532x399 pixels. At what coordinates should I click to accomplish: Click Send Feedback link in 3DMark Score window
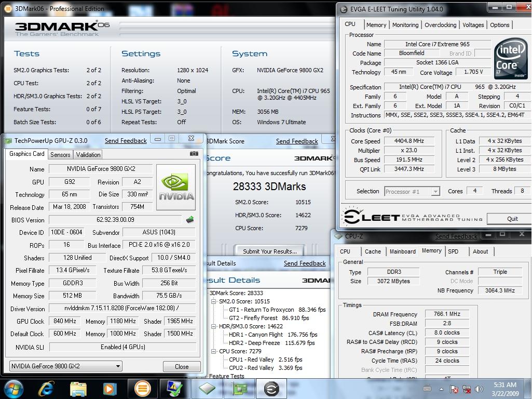click(x=297, y=141)
